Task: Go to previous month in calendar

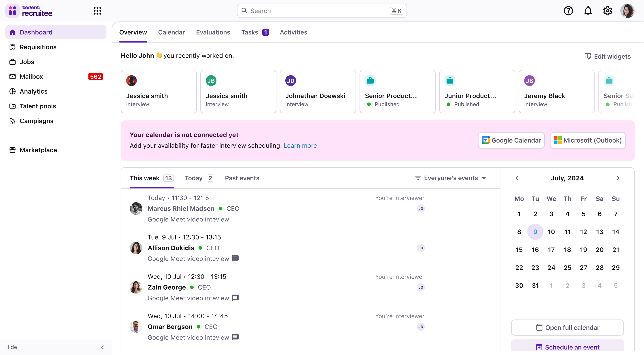Action: click(x=517, y=178)
